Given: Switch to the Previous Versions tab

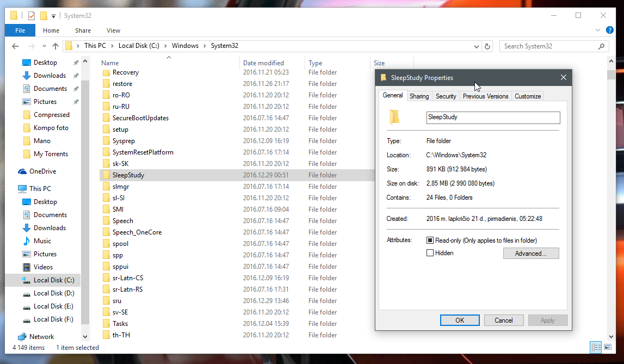Looking at the screenshot, I should click(x=485, y=96).
